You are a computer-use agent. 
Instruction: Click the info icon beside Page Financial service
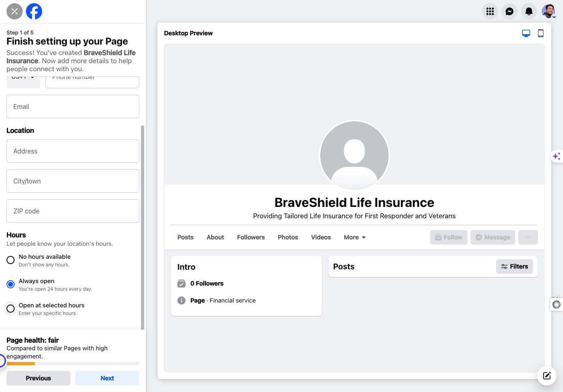coord(181,300)
